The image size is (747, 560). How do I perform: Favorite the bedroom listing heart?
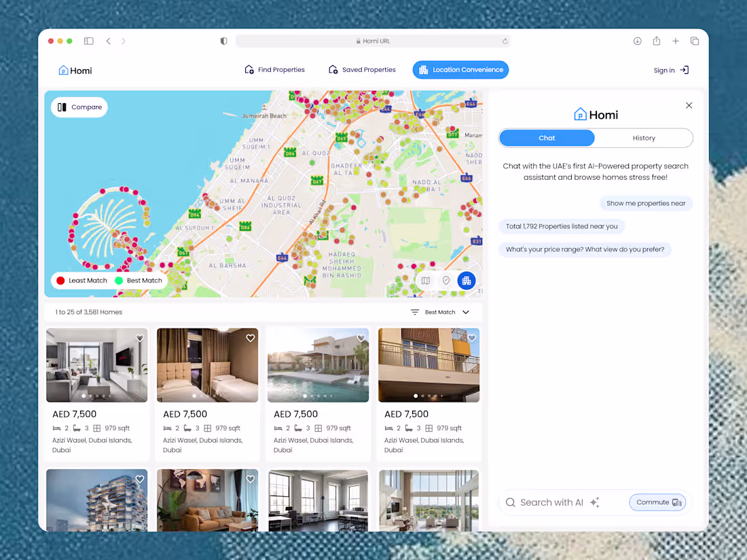pos(250,338)
